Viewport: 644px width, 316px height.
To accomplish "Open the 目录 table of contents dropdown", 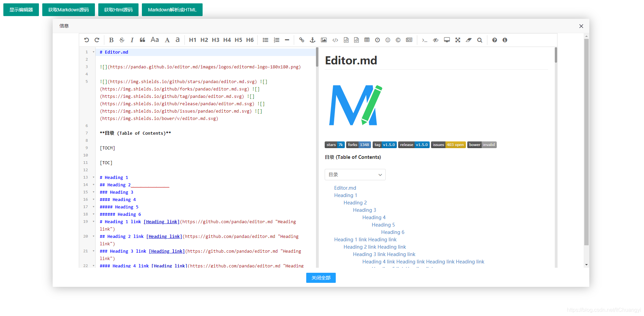I will coord(355,175).
